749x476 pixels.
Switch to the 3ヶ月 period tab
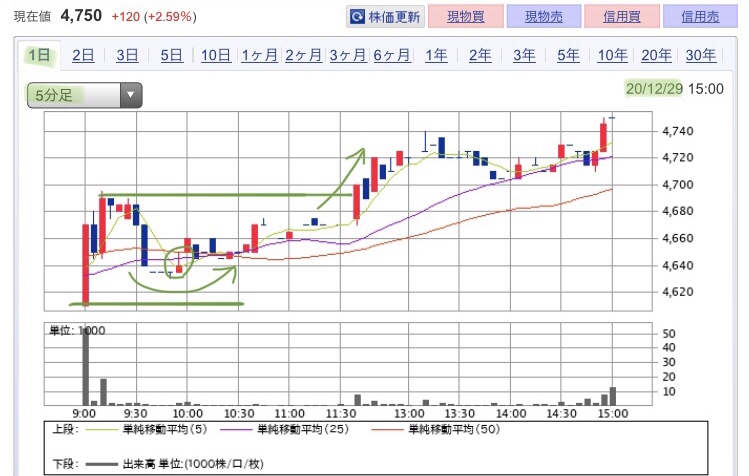tap(348, 55)
